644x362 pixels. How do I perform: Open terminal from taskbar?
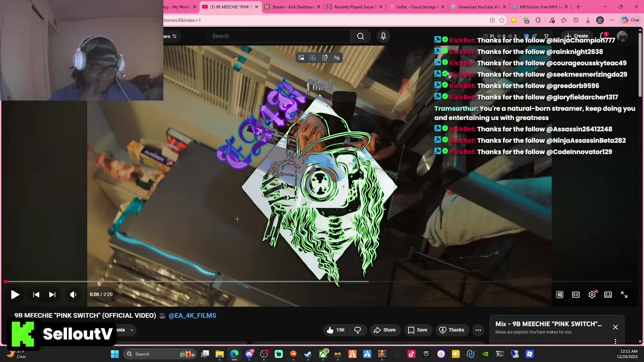click(x=500, y=354)
